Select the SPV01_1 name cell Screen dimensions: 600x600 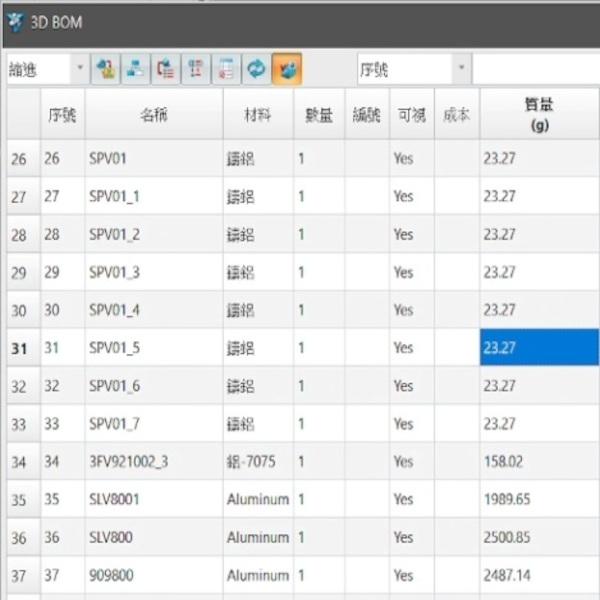[154, 196]
